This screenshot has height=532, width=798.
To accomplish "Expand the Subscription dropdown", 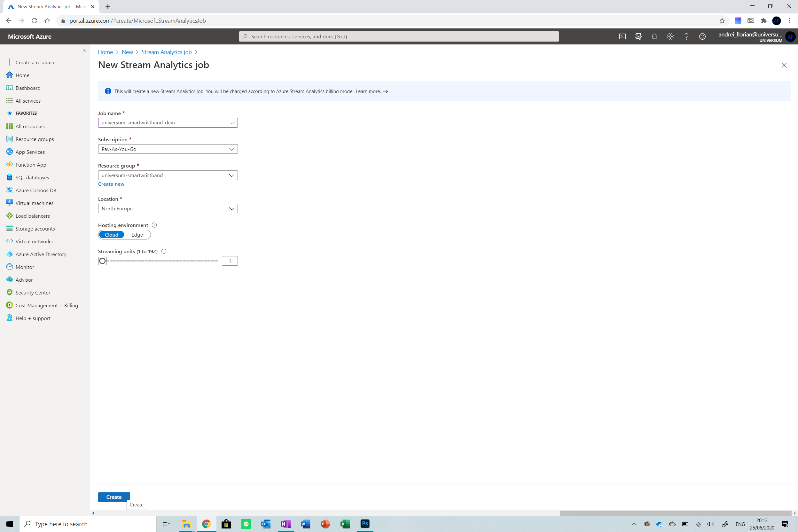I will tap(168, 149).
